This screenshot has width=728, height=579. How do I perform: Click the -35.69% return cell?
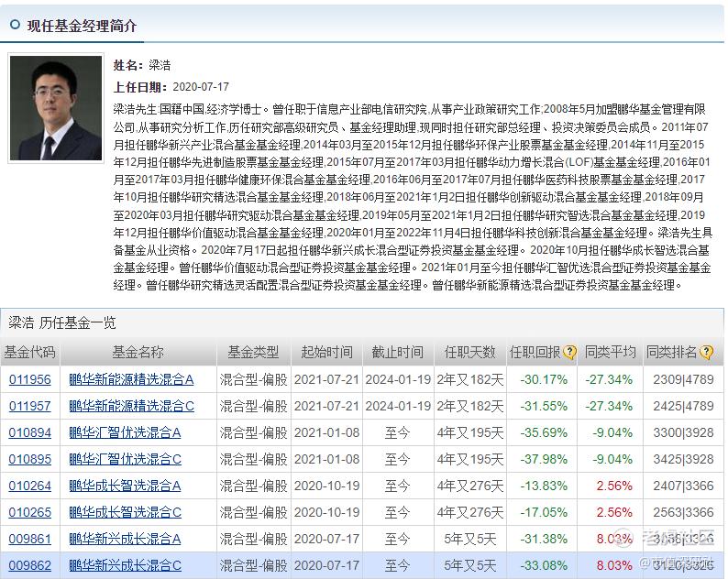tap(544, 432)
